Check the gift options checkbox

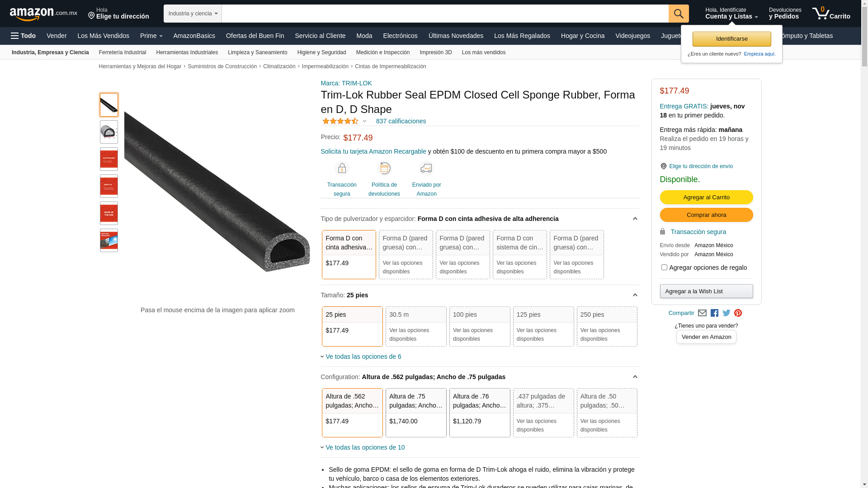click(x=664, y=267)
